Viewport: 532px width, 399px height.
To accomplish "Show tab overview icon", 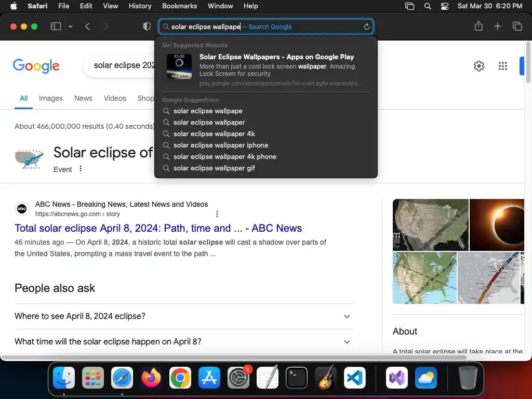I will 517,26.
